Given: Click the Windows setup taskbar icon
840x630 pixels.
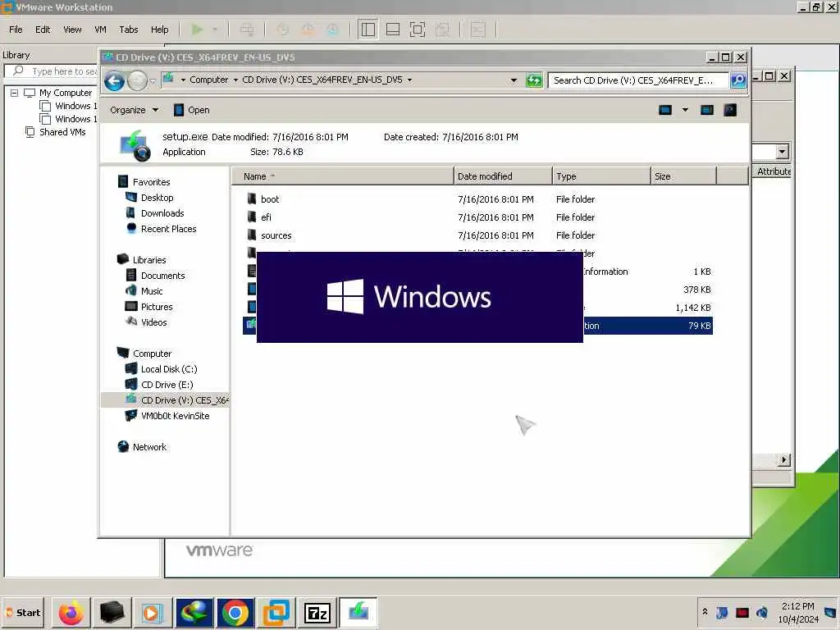Looking at the screenshot, I should tap(358, 613).
